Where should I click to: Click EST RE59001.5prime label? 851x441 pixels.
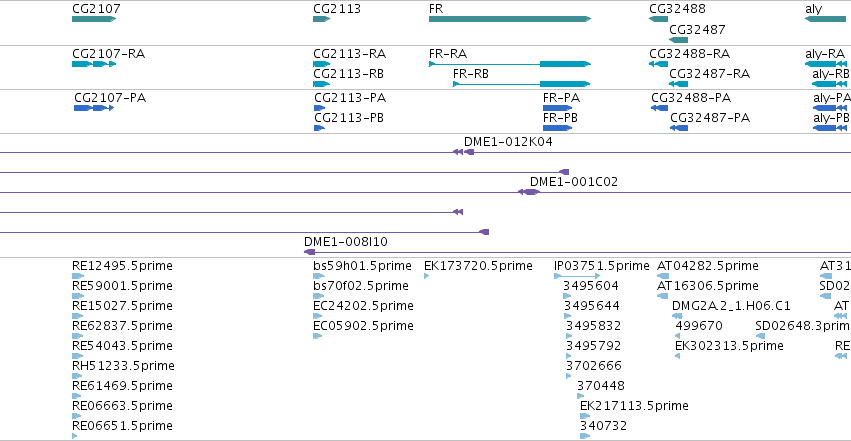click(x=122, y=286)
